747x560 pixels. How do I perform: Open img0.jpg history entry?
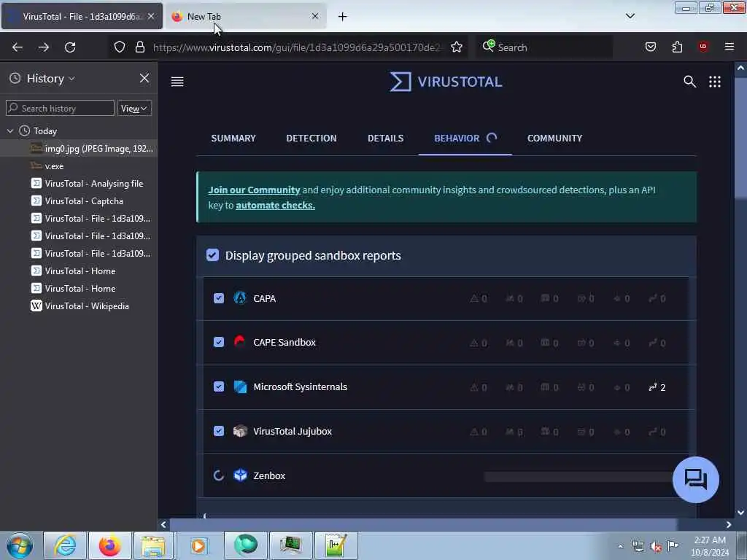(x=79, y=149)
